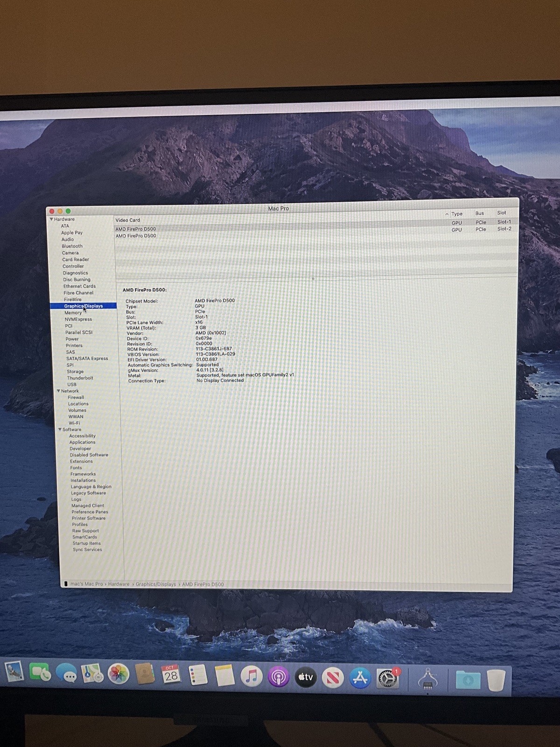Image resolution: width=560 pixels, height=747 pixels.
Task: Collapse the Software section
Action: pyautogui.click(x=60, y=429)
